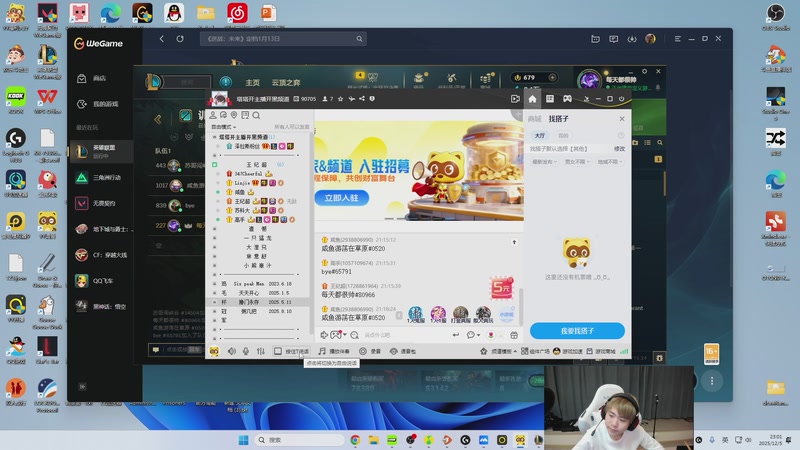800x450 pixels.
Task: Click the WeGame search input field
Action: pyautogui.click(x=283, y=39)
